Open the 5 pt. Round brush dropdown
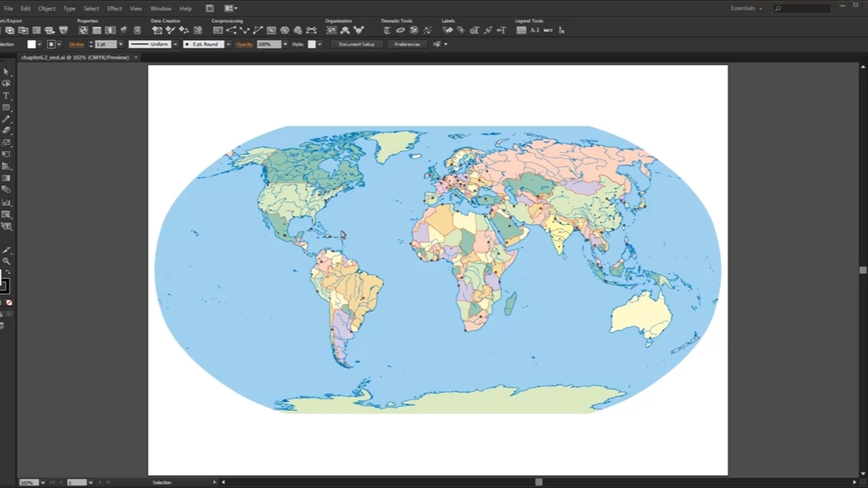Viewport: 868px width, 488px height. coord(228,44)
